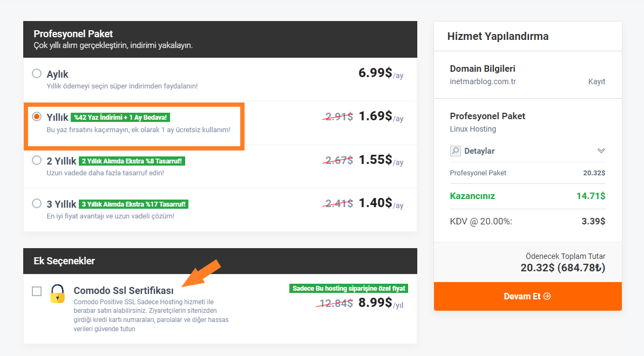This screenshot has height=356, width=644.
Task: Click the 2 Yıllık Alımda Ekstra %8 badge
Action: pos(132,161)
